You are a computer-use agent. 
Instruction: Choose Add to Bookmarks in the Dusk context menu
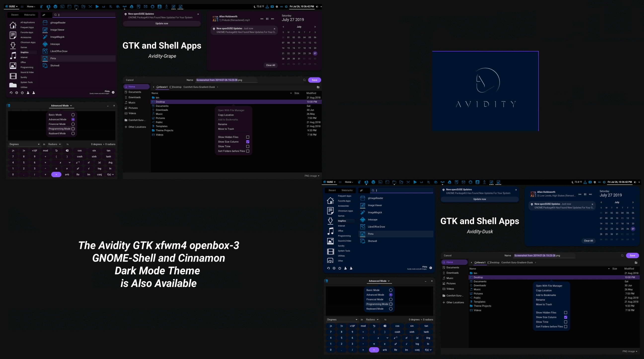point(546,295)
